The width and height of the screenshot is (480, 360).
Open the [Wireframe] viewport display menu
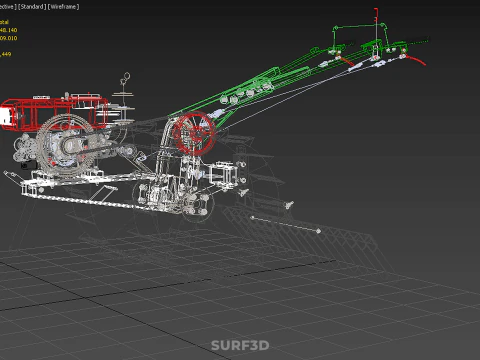(64, 7)
